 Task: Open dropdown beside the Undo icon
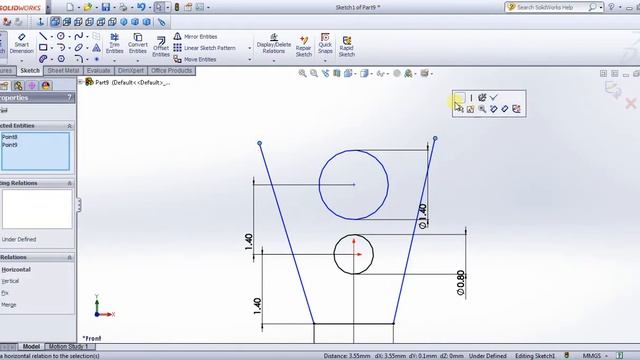coord(149,7)
